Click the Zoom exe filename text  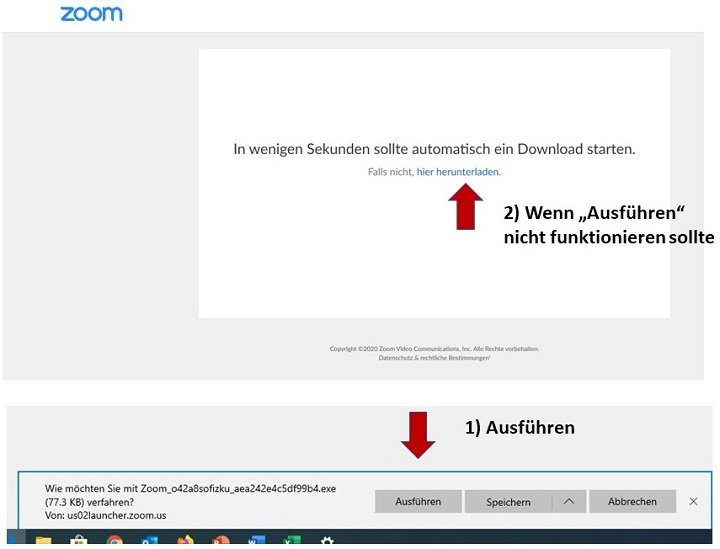[x=238, y=488]
